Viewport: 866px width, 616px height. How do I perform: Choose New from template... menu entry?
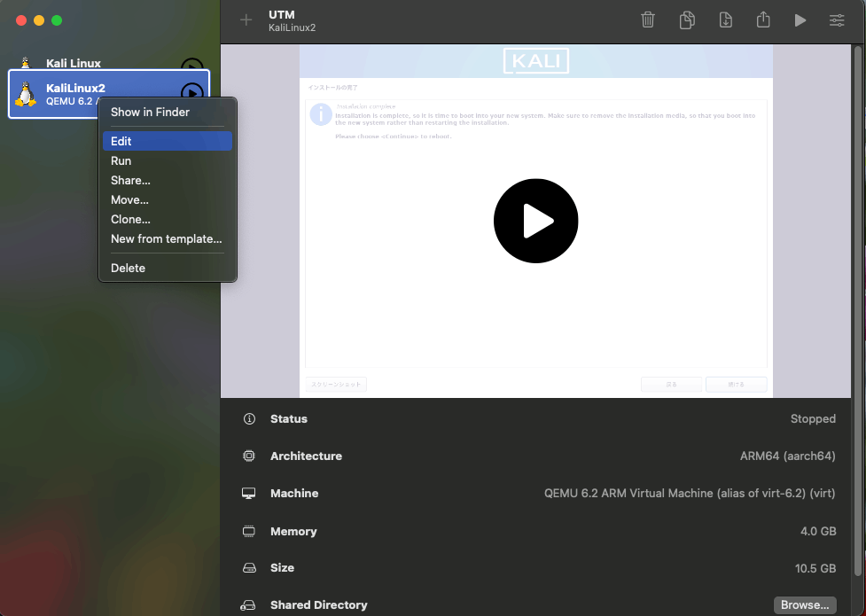coord(167,238)
